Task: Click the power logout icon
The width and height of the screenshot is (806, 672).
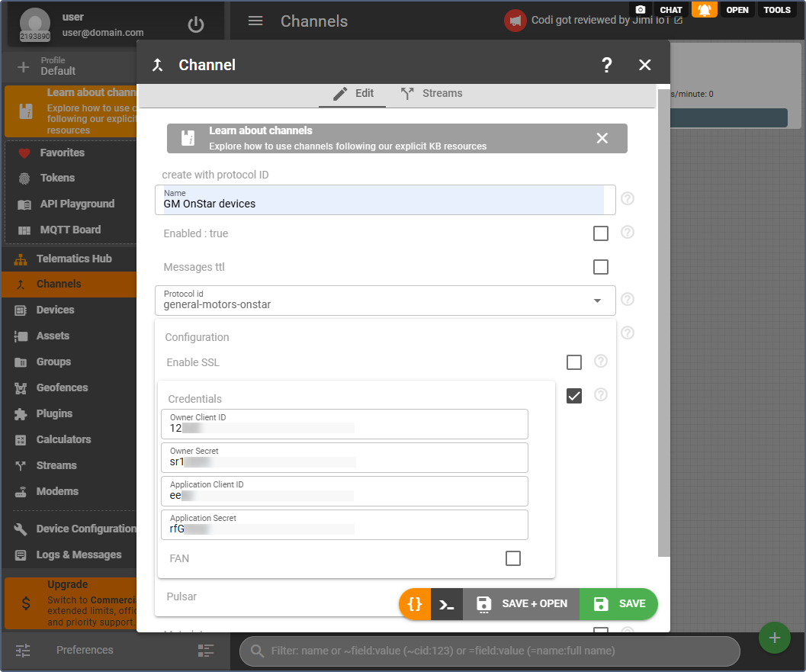Action: pos(196,24)
